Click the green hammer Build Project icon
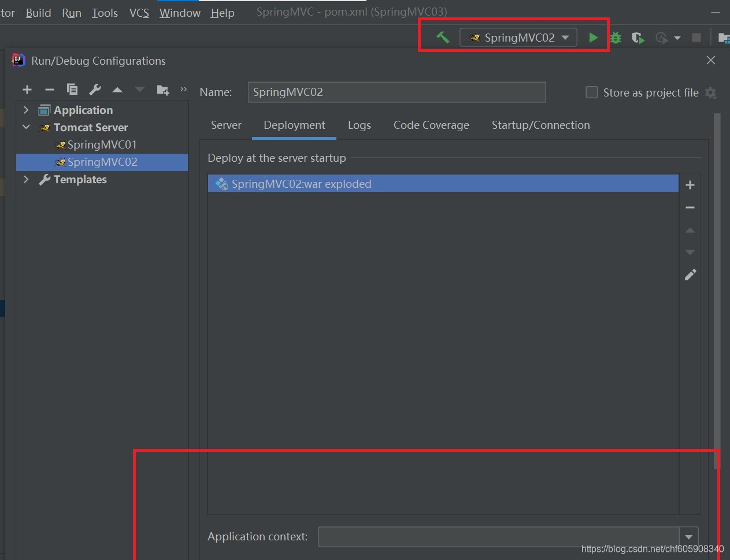The width and height of the screenshot is (730, 560). pyautogui.click(x=443, y=38)
